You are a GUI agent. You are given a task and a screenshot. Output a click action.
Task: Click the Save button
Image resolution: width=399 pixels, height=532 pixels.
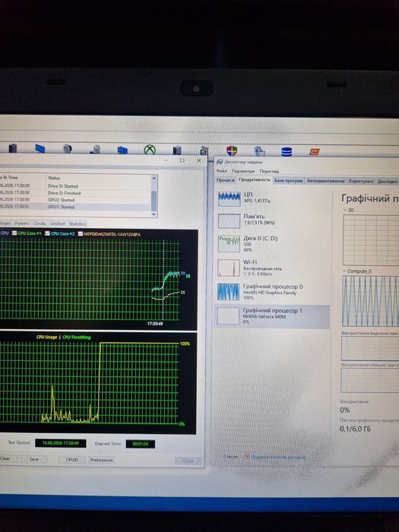[x=34, y=459]
